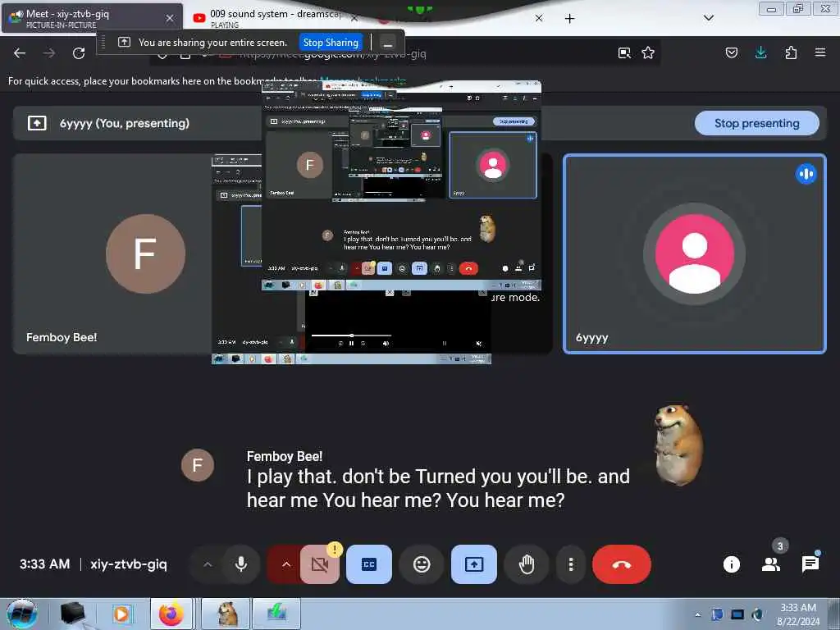Leave the call with red hang-up button
The width and height of the screenshot is (840, 630).
tap(622, 564)
